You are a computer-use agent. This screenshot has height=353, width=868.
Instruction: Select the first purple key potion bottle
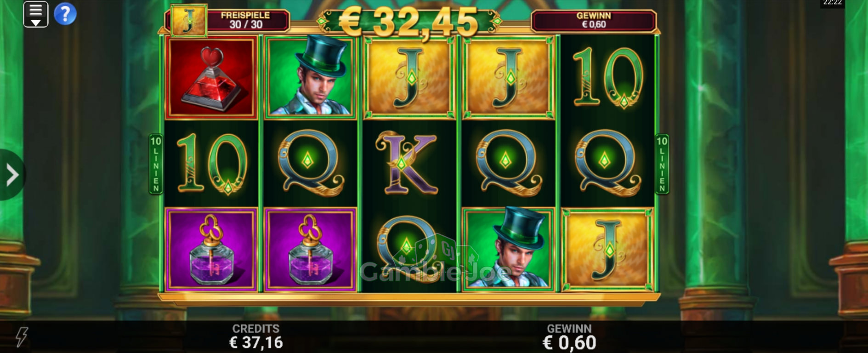tap(211, 250)
